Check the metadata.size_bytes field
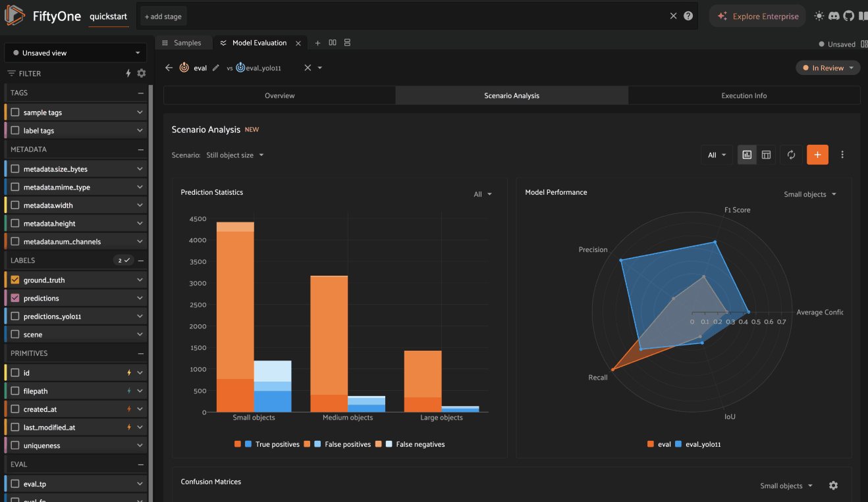This screenshot has width=868, height=502. click(15, 169)
